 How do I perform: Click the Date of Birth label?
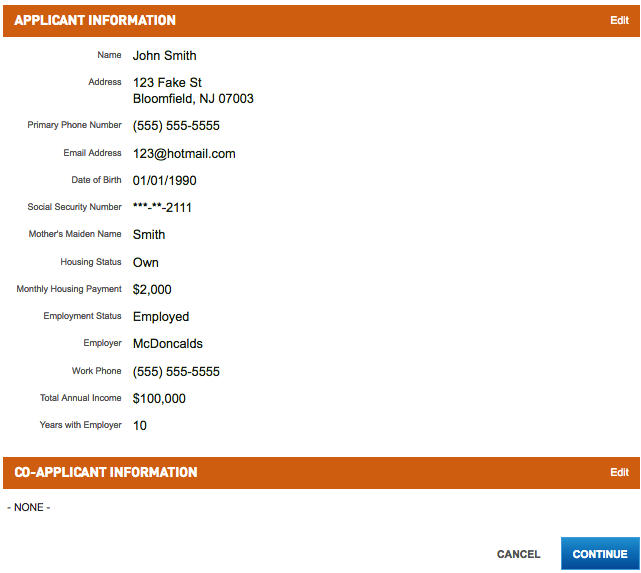[96, 180]
